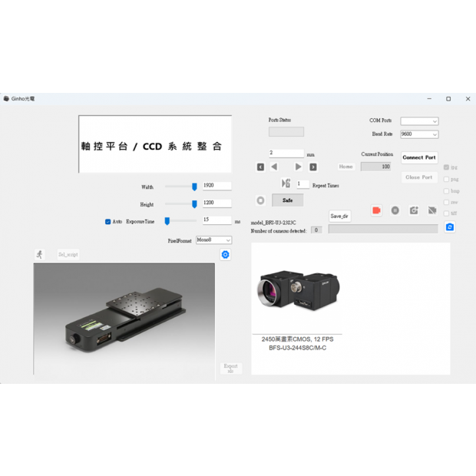The height and width of the screenshot is (476, 476).
Task: Expand the Baud Rate dropdown
Action: click(419, 134)
